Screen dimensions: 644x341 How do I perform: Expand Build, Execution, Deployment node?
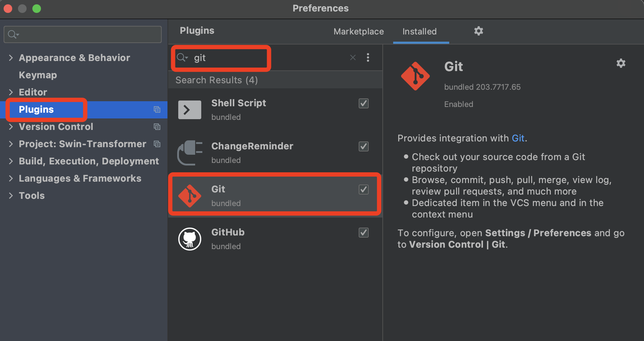tap(11, 161)
